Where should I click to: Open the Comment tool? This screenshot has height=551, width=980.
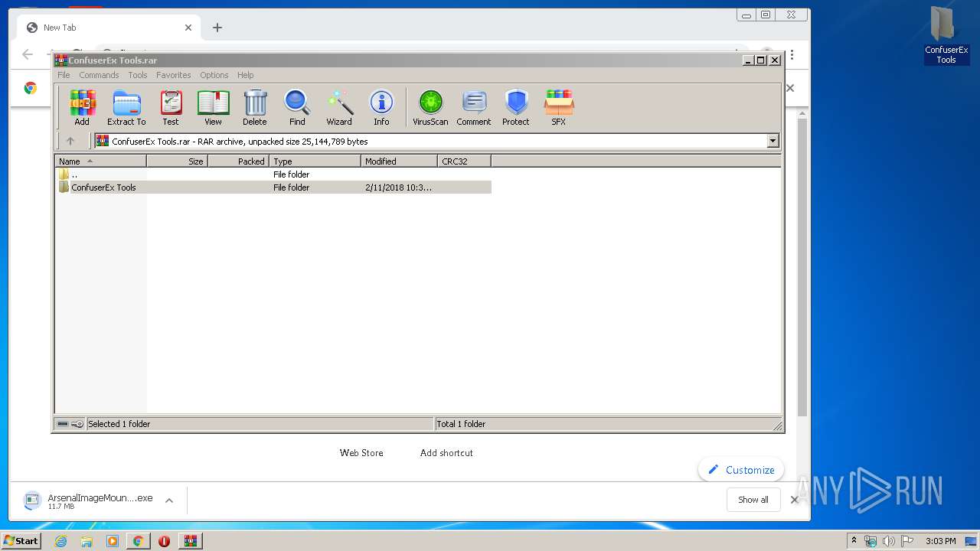pos(474,107)
